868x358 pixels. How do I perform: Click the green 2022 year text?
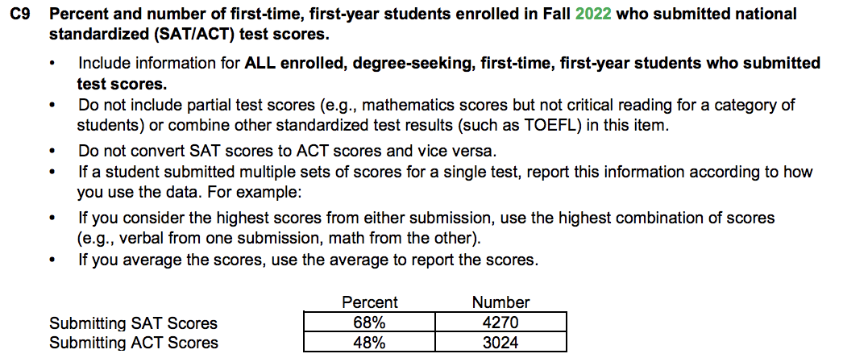point(593,14)
